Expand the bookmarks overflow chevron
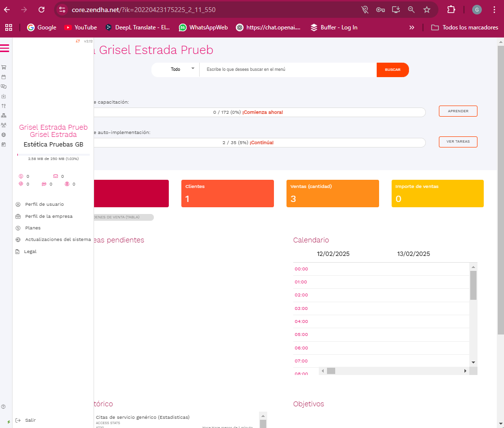The image size is (504, 428). (411, 27)
